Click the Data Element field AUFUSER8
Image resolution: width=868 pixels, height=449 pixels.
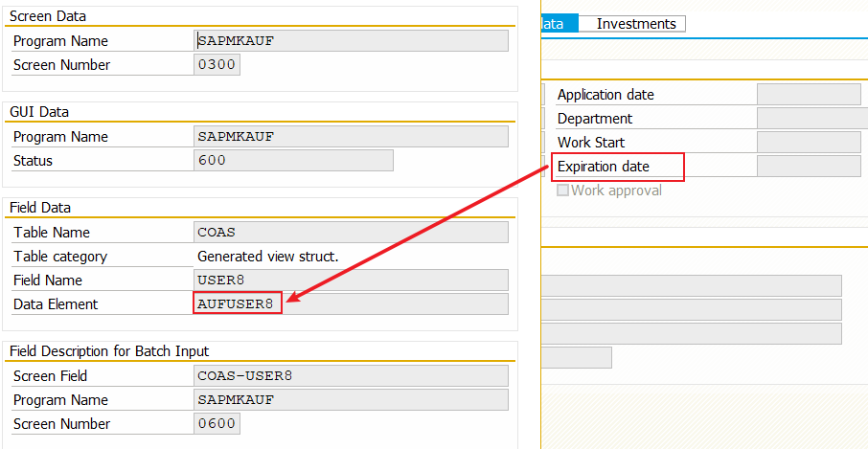pyautogui.click(x=351, y=303)
